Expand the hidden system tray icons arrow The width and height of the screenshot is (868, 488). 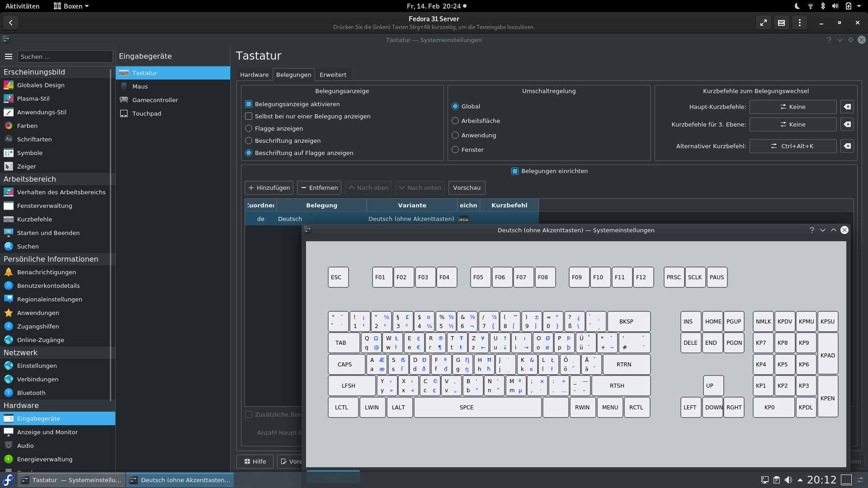click(x=800, y=480)
